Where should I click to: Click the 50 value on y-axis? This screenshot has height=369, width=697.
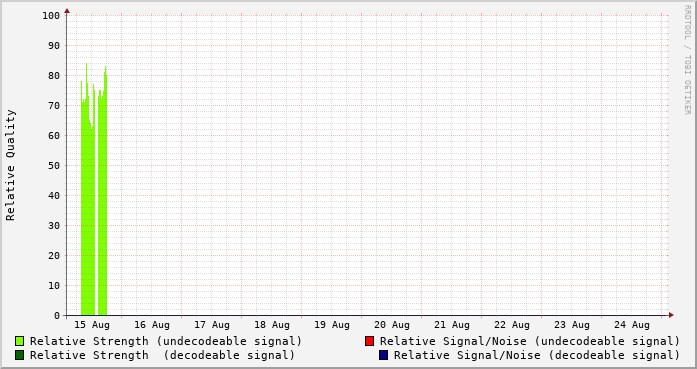pos(54,165)
